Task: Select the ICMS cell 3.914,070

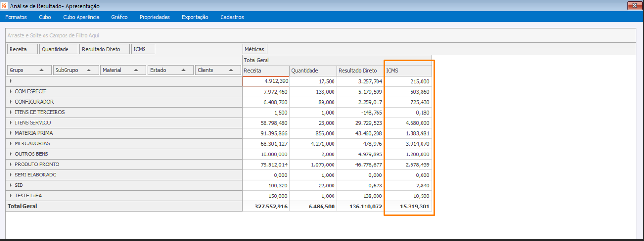Action: 408,144
